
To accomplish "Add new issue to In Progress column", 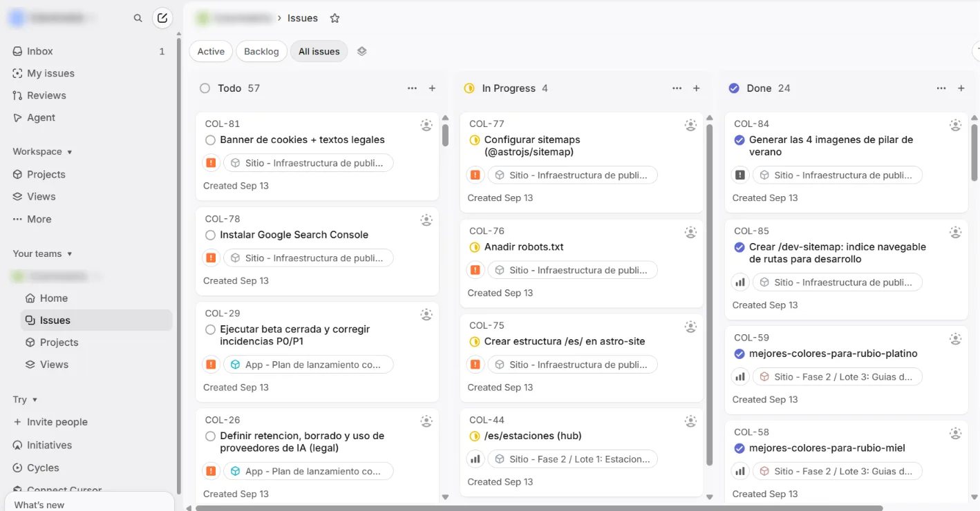I will [697, 88].
